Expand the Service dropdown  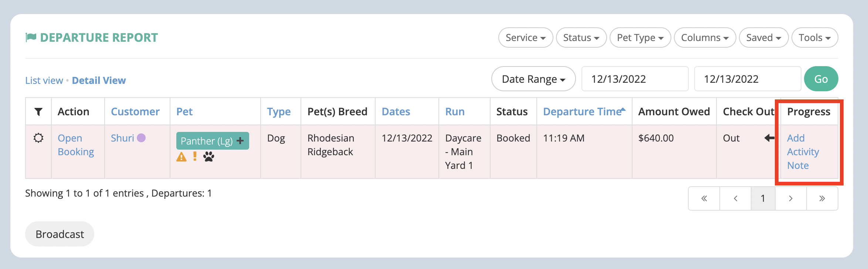[526, 38]
